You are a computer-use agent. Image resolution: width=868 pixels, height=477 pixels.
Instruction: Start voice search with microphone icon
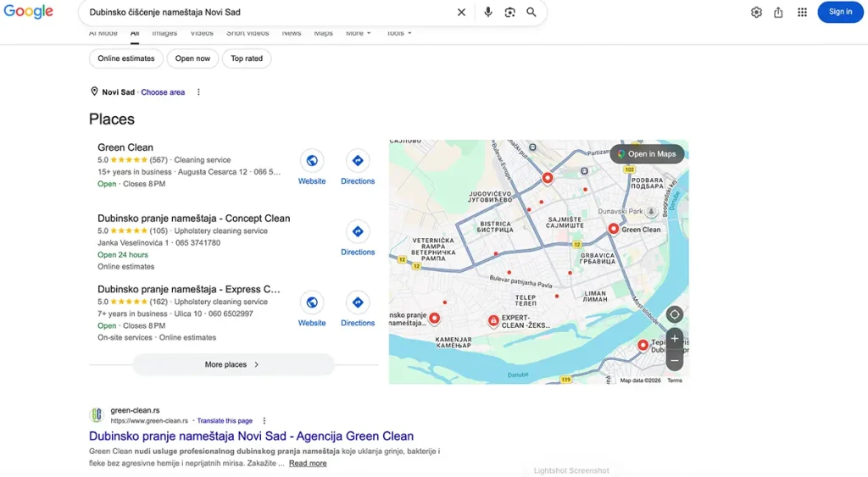[487, 12]
